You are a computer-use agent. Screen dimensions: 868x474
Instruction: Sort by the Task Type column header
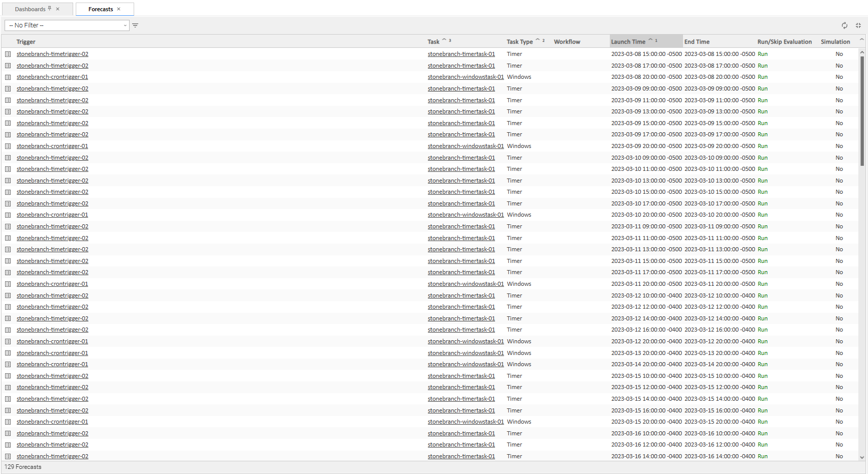pyautogui.click(x=519, y=42)
